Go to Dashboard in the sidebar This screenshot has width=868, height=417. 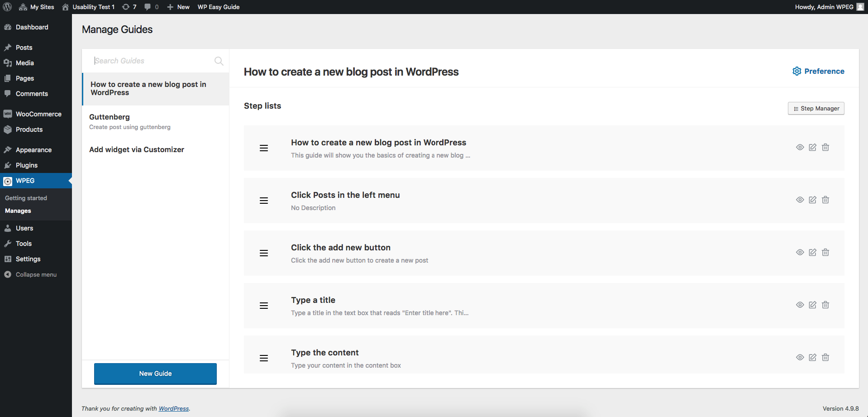(36, 27)
